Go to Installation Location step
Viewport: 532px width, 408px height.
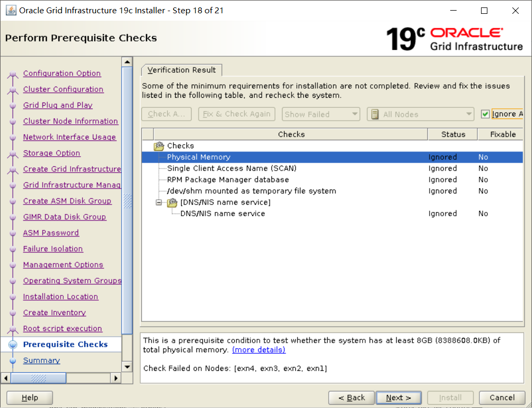pos(61,296)
